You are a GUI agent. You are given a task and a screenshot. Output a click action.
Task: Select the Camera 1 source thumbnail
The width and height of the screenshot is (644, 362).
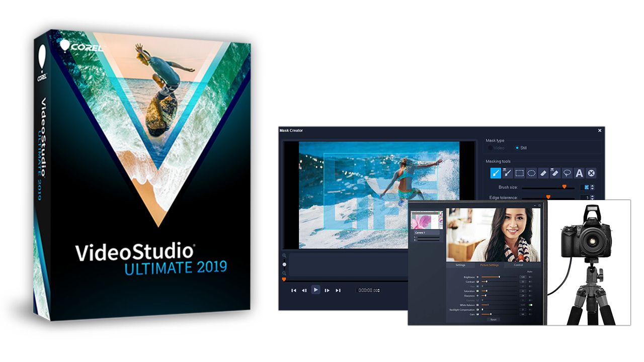point(426,221)
